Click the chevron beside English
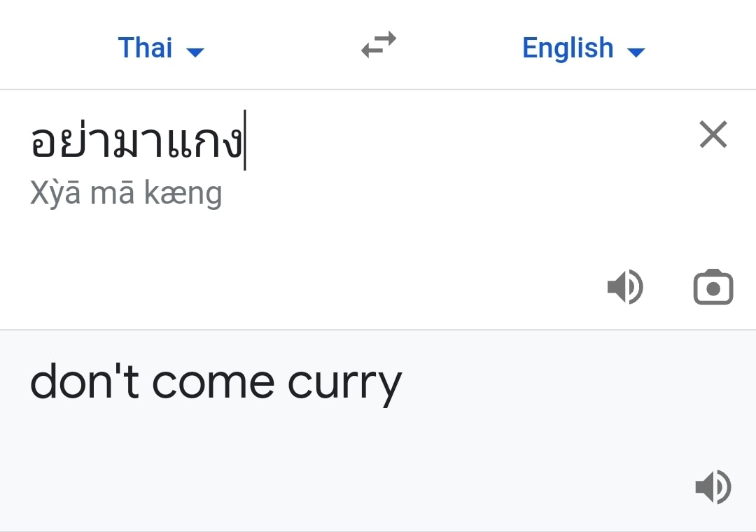Image resolution: width=756 pixels, height=532 pixels. 636,51
